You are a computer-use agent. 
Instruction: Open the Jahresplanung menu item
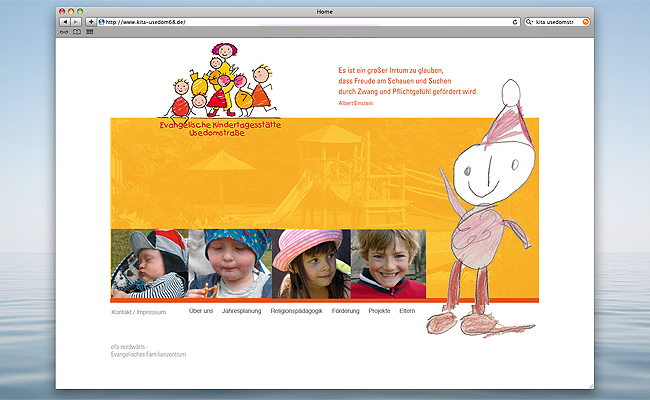pos(241,311)
